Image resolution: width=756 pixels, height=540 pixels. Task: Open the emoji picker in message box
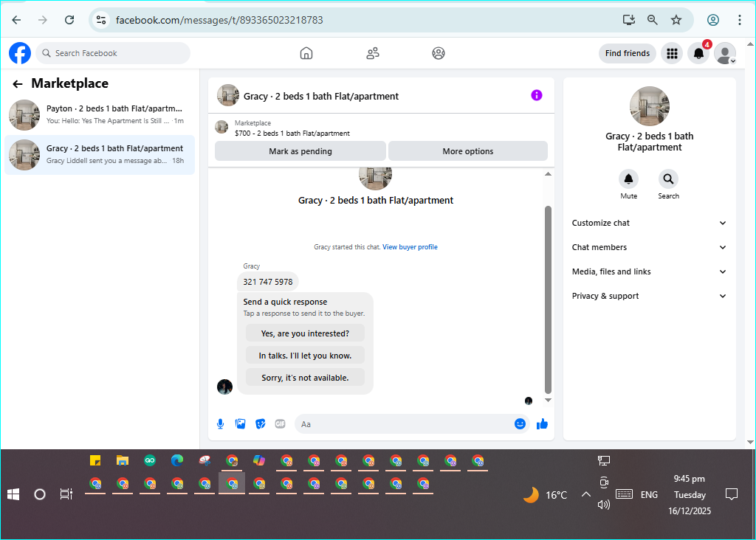click(x=520, y=424)
